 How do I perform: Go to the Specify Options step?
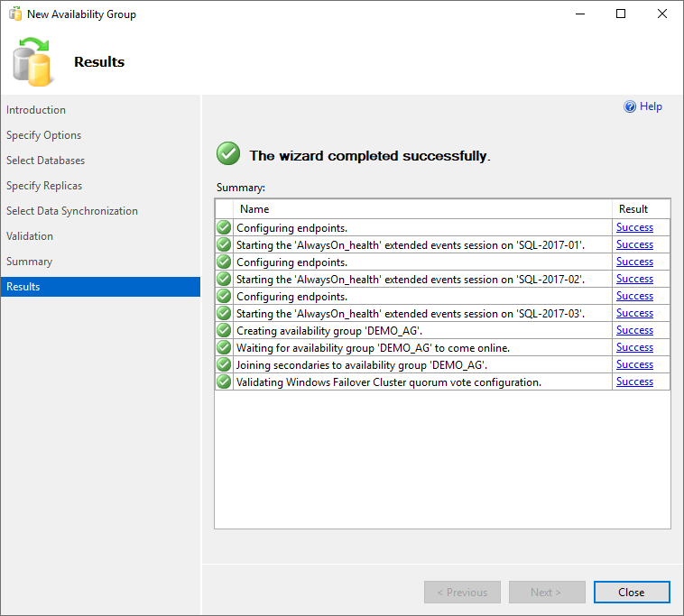(x=43, y=135)
